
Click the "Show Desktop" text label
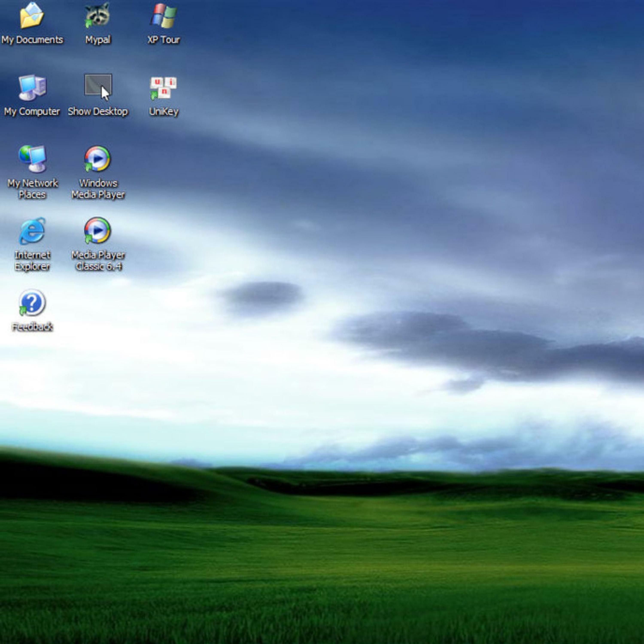coord(98,112)
